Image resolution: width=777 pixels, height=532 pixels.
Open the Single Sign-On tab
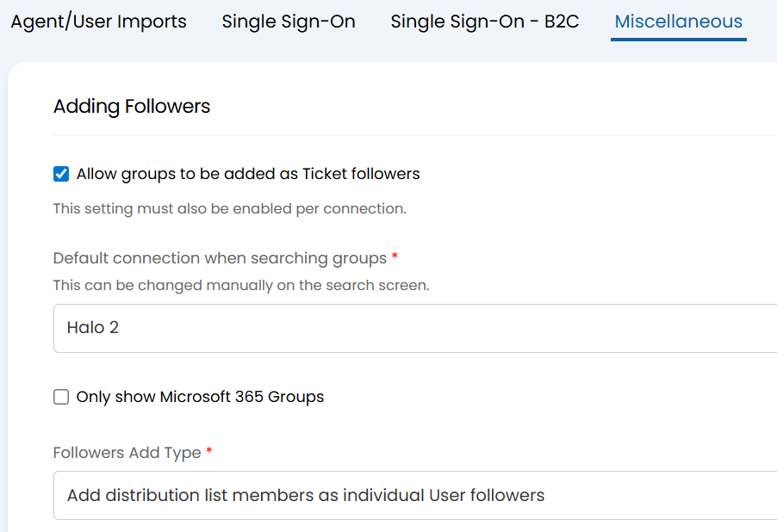click(x=289, y=22)
